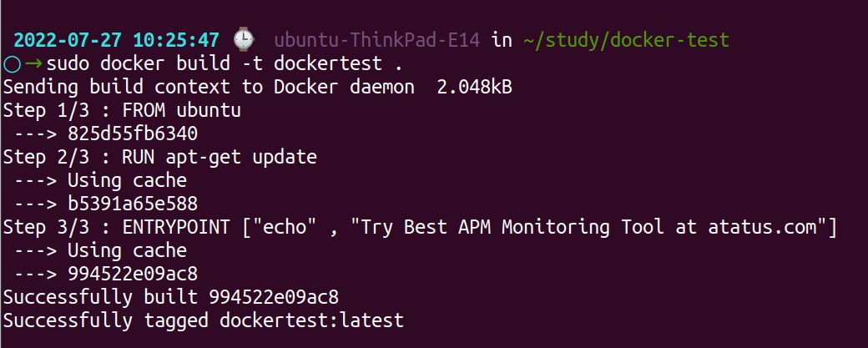
Task: Click the image ID 825d55fb6340
Action: point(133,134)
